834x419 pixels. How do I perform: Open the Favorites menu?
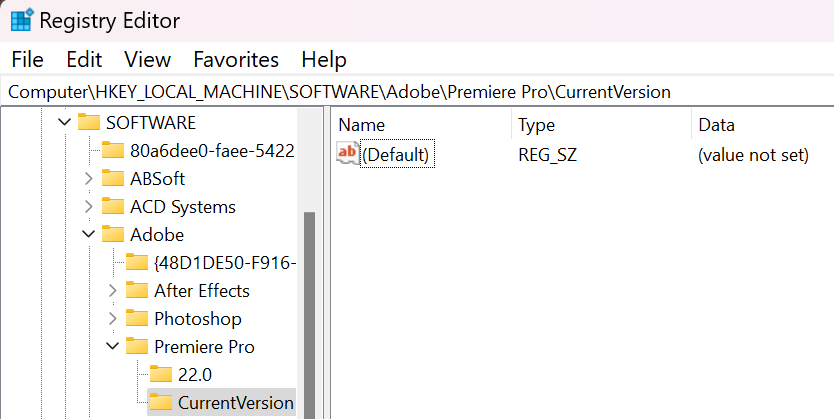point(236,60)
